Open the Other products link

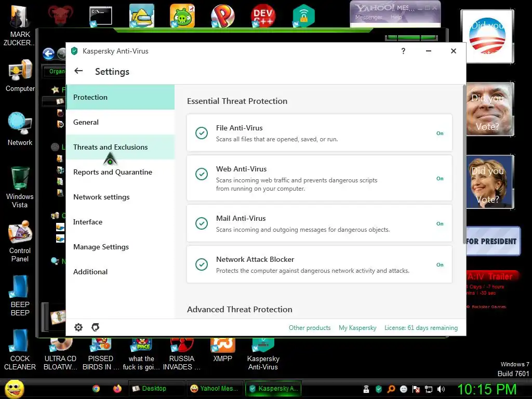coord(310,328)
